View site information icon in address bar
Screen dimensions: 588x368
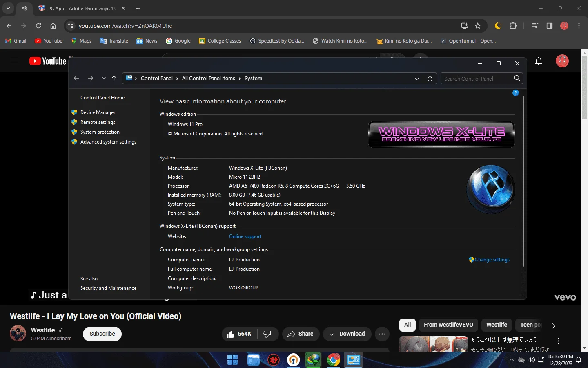coord(71,26)
